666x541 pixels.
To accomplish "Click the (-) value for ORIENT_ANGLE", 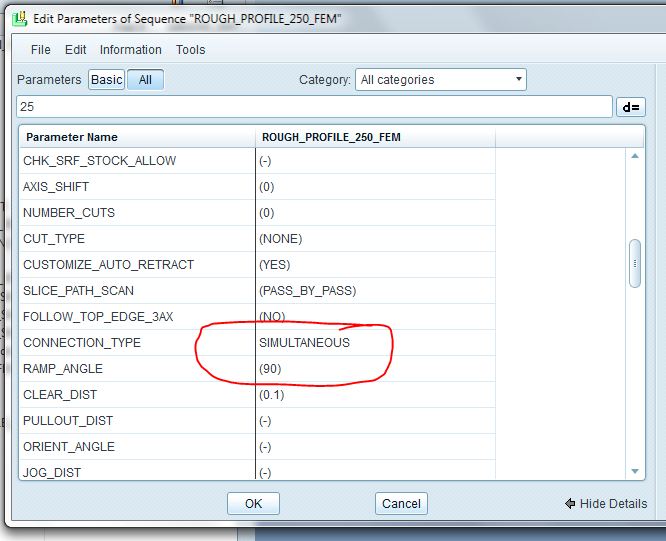I will (x=265, y=447).
